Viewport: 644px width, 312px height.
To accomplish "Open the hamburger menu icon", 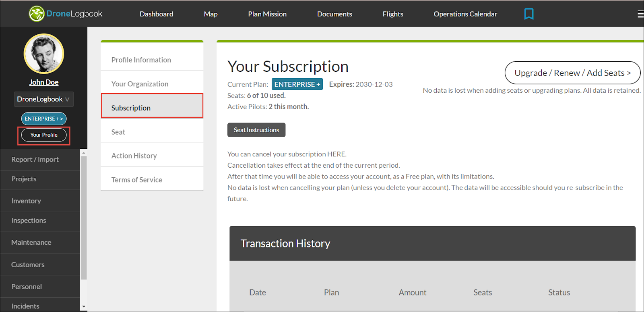I will tap(640, 14).
